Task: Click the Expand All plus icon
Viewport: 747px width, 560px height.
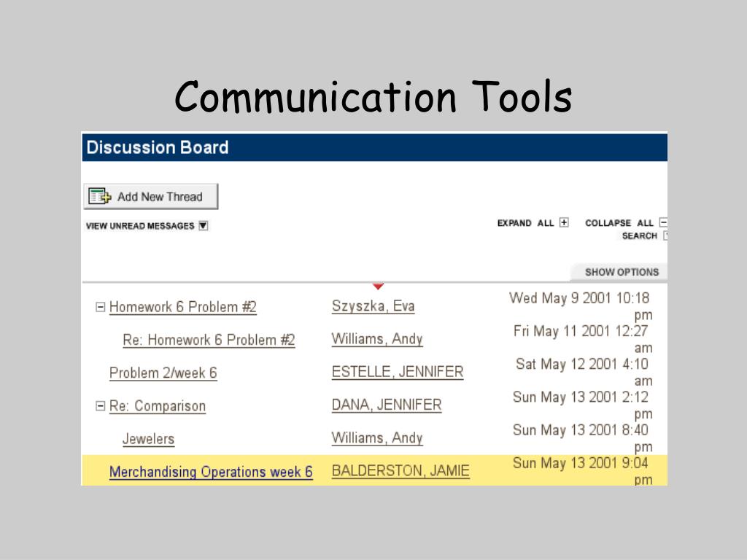Action: pyautogui.click(x=564, y=223)
